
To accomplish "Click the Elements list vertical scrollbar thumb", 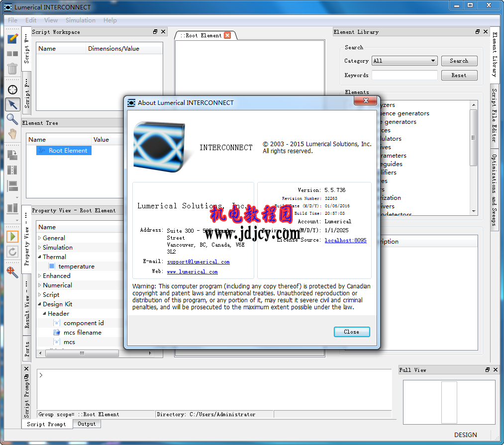I will [x=473, y=138].
